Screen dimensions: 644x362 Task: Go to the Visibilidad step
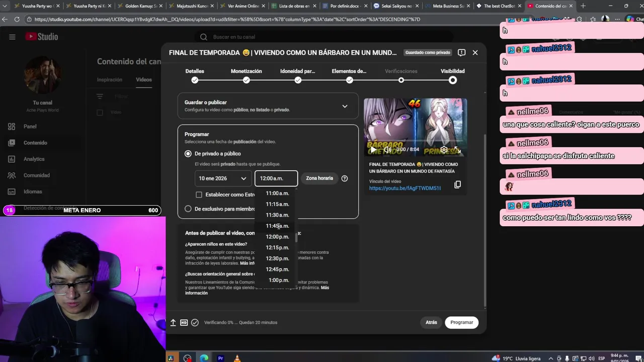pyautogui.click(x=453, y=75)
